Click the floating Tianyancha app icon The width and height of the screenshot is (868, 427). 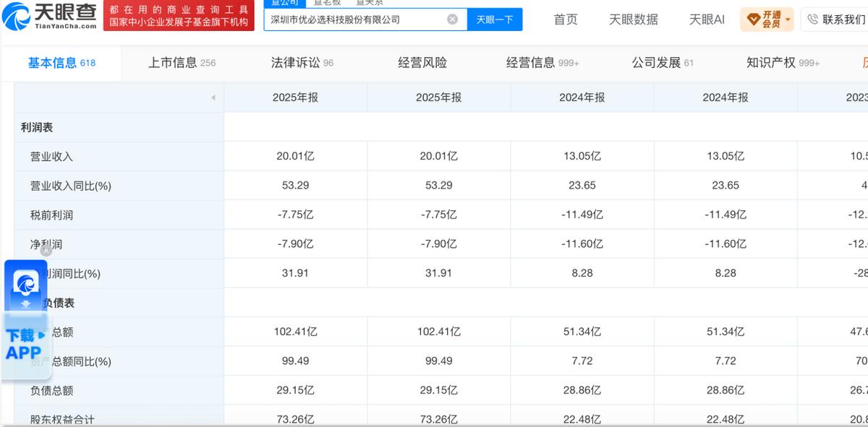pos(26,282)
